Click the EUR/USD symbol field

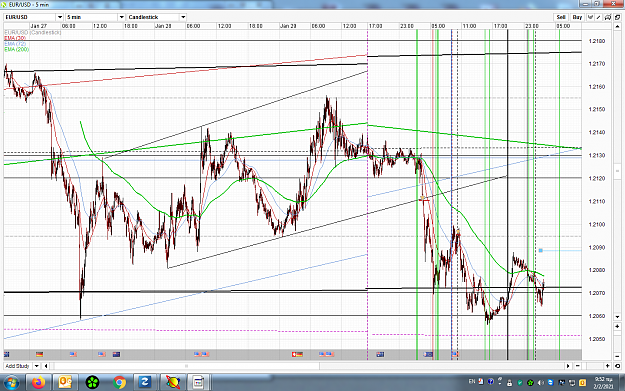point(30,17)
